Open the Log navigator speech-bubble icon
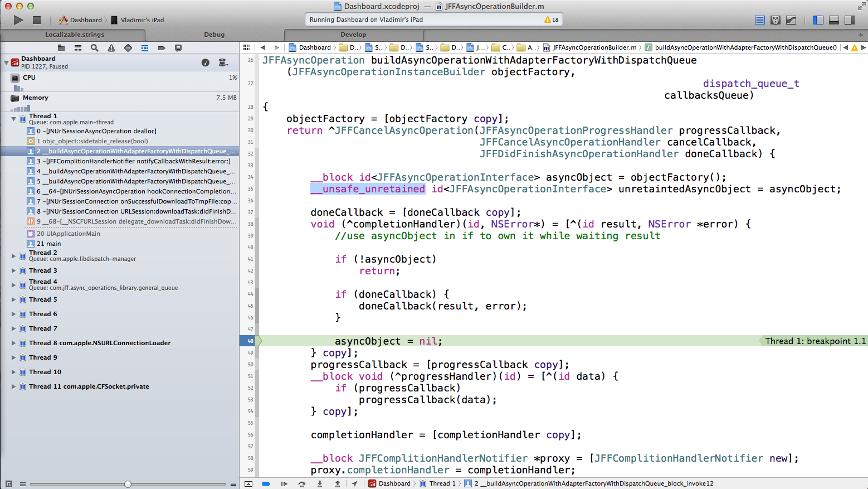This screenshot has height=489, width=868. click(178, 48)
